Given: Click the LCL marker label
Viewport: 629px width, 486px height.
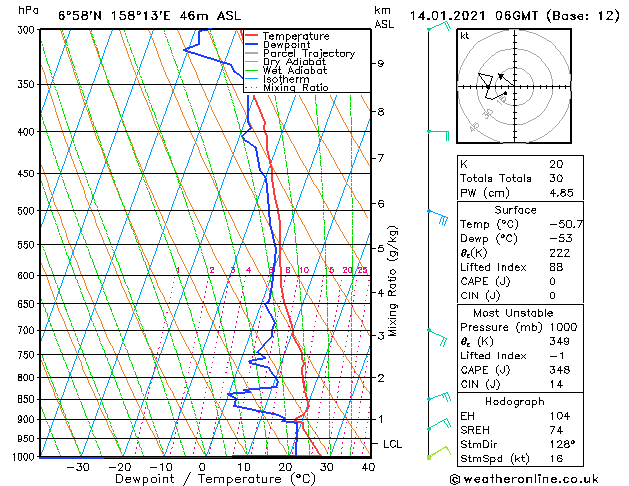Looking at the screenshot, I should coord(392,444).
